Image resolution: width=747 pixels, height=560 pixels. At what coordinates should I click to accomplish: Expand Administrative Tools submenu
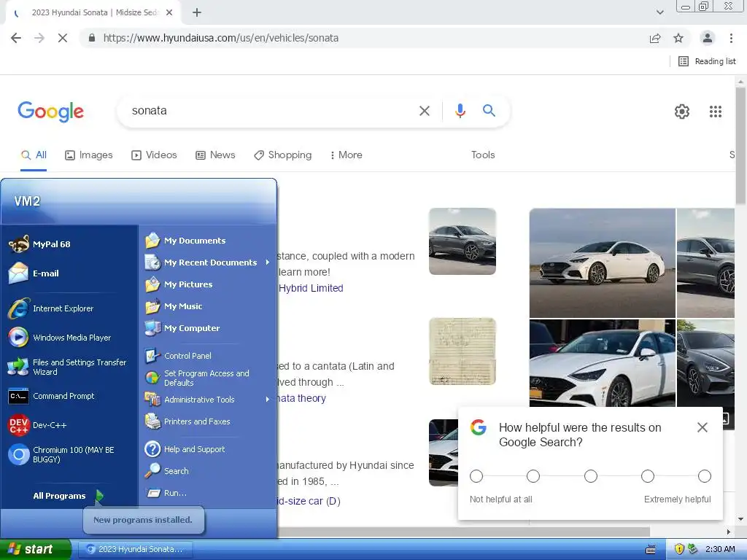click(208, 400)
